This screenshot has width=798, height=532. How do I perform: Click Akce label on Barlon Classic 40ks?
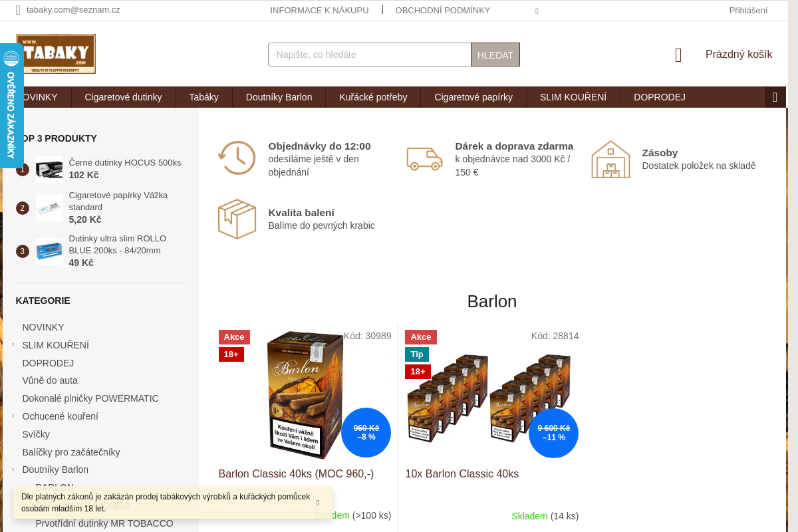(x=234, y=337)
